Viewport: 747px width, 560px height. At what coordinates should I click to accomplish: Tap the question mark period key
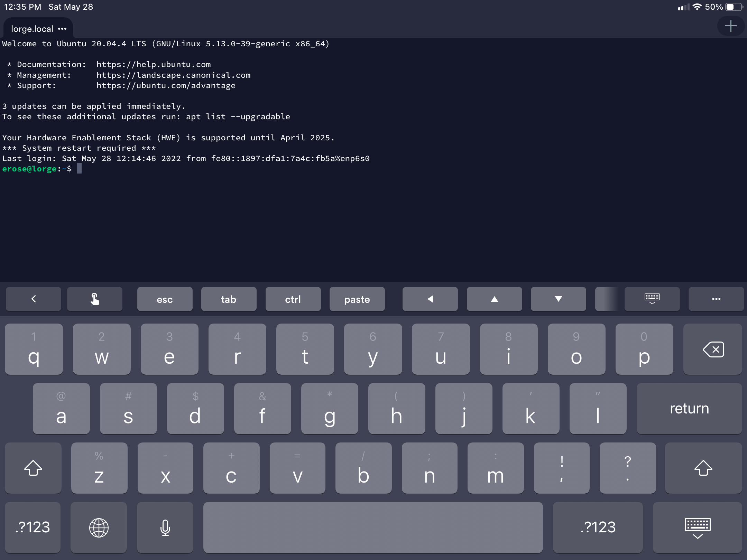click(x=628, y=468)
